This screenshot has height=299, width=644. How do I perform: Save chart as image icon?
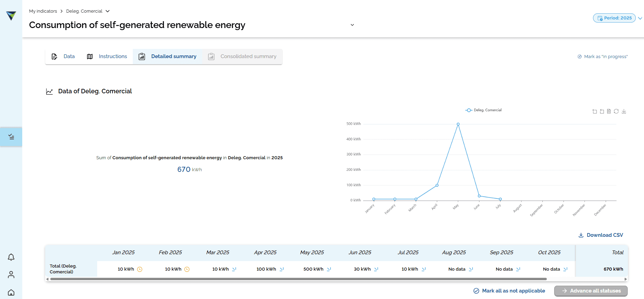pos(624,111)
